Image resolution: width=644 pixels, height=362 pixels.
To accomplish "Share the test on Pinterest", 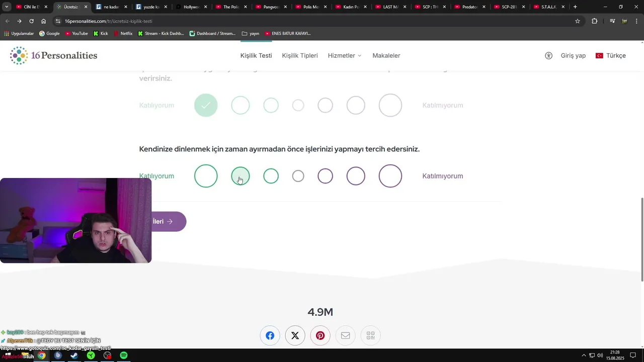I will point(320,335).
